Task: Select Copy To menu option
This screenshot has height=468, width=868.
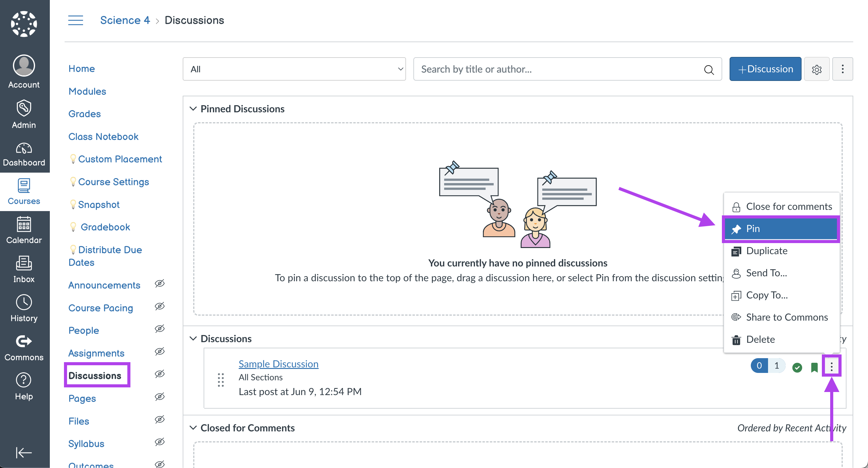Action: pyautogui.click(x=766, y=294)
